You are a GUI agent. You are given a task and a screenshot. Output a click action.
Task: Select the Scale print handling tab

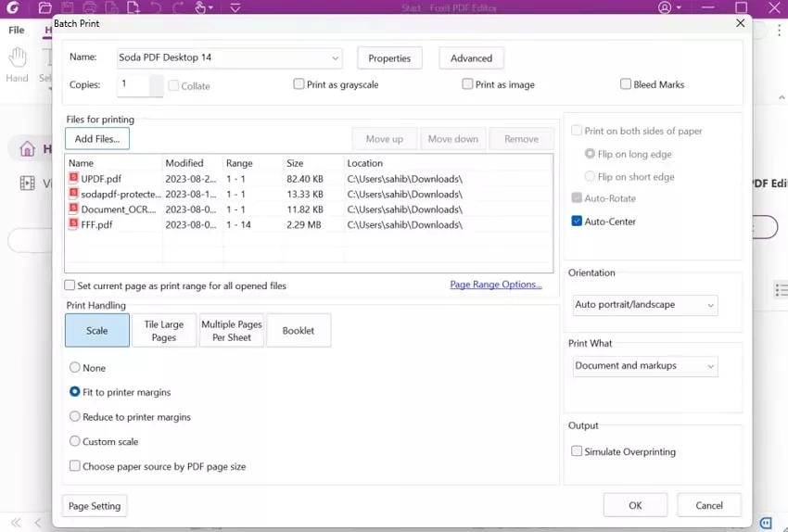click(97, 331)
